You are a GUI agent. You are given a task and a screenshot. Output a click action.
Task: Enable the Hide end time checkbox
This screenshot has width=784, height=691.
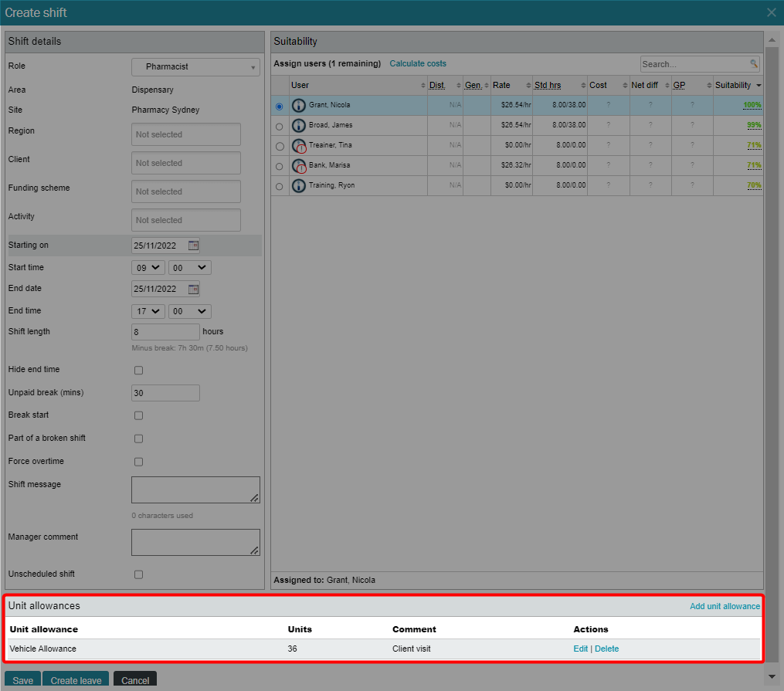pos(138,371)
